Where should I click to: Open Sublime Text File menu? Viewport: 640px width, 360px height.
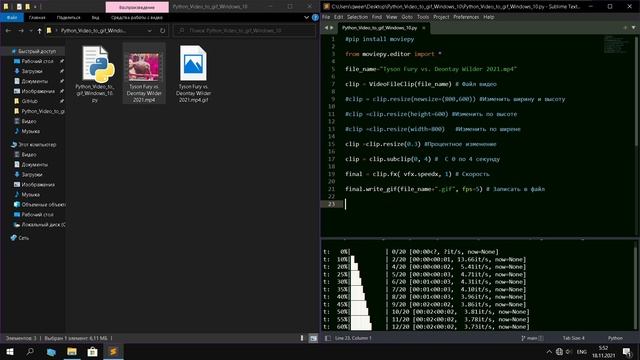tap(326, 17)
